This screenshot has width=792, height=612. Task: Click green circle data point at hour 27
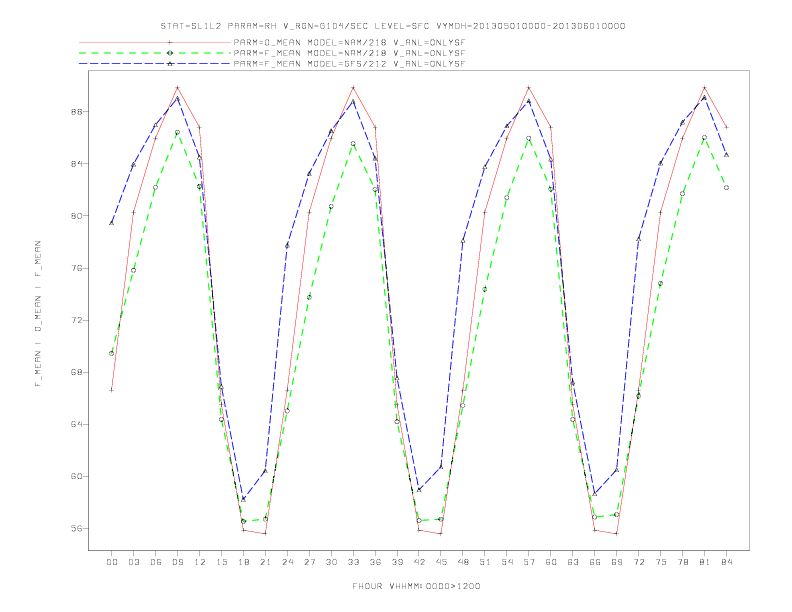(x=309, y=297)
